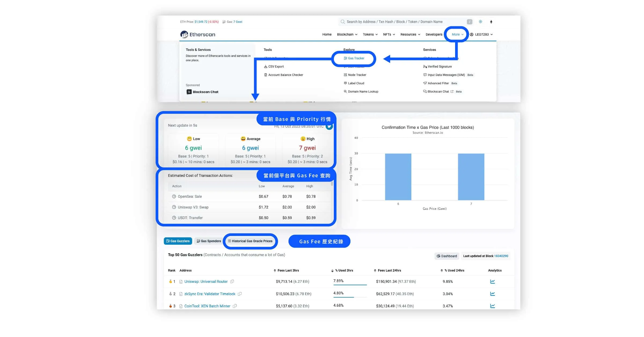Click the Blockscan Chat sponsored logo
Screen dimensions: 644x337
pos(203,92)
